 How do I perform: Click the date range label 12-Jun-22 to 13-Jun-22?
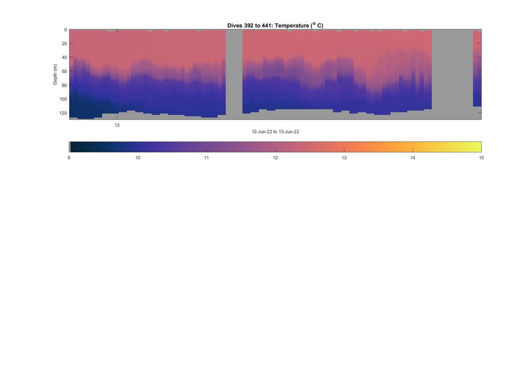click(x=275, y=132)
